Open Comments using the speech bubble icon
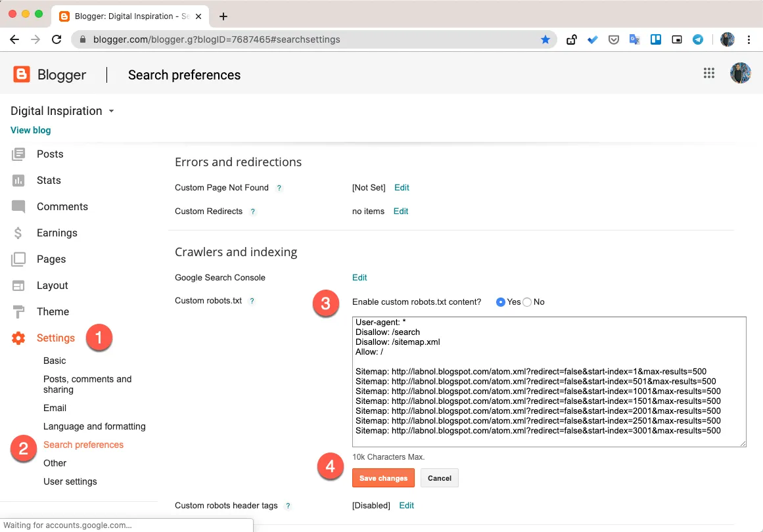The height and width of the screenshot is (532, 763). tap(18, 206)
